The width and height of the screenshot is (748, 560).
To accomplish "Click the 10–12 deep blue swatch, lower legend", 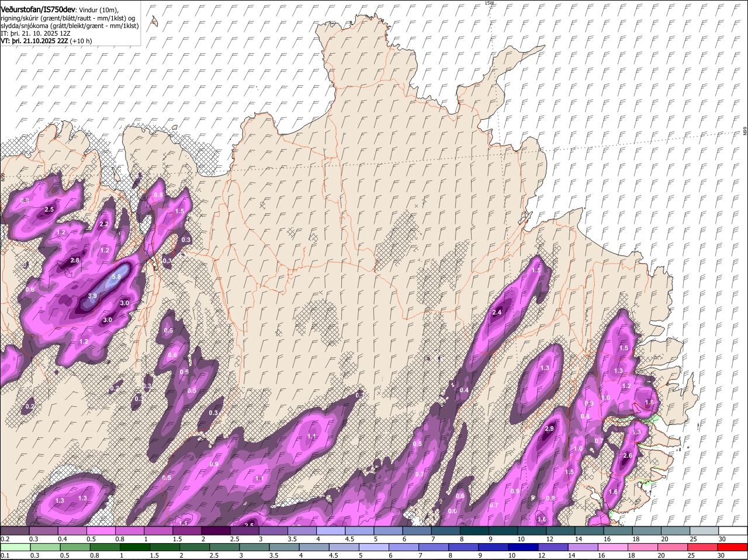I will coord(523,547).
